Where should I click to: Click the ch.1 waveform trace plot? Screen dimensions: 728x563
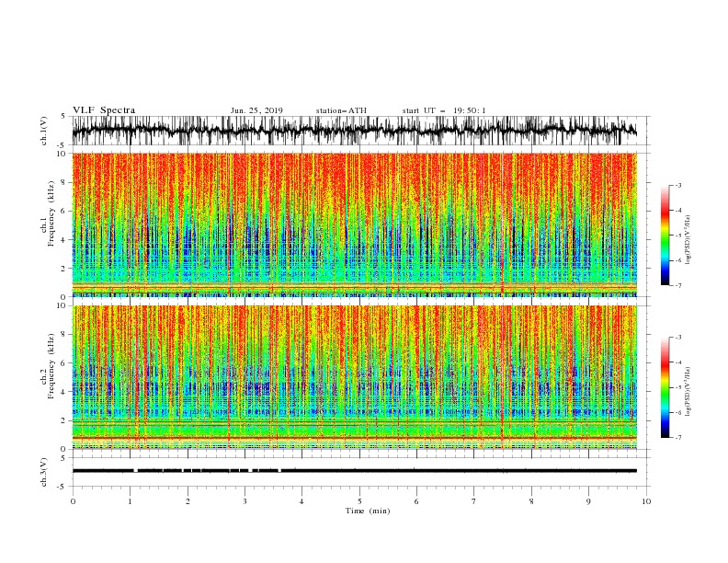pyautogui.click(x=354, y=131)
